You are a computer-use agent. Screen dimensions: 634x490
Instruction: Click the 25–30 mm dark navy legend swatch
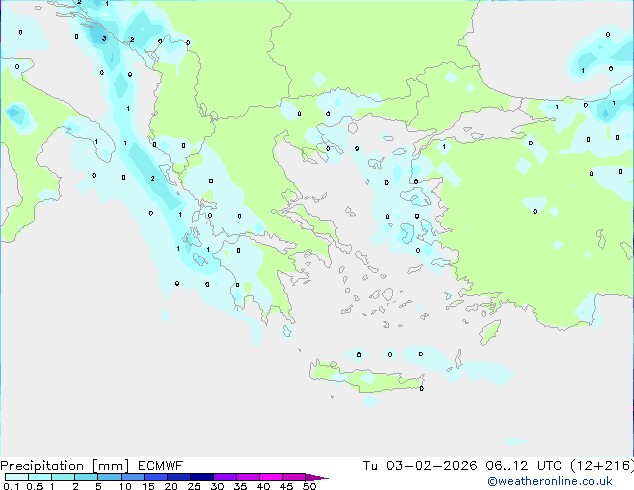pyautogui.click(x=202, y=477)
